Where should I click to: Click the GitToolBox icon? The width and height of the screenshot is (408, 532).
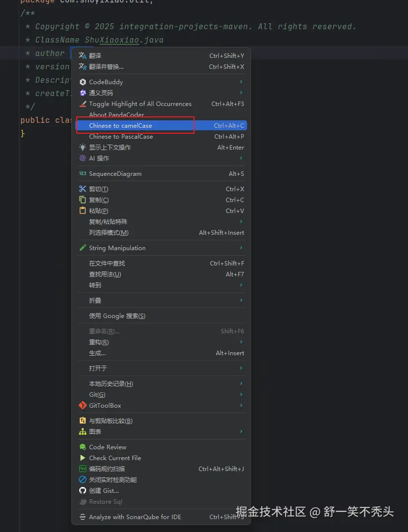[83, 406]
